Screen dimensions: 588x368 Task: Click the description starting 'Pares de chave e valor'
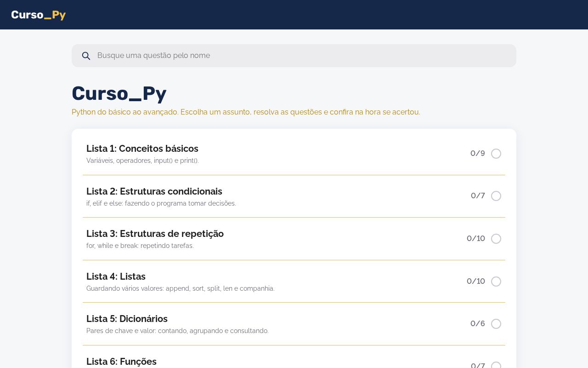(x=177, y=331)
